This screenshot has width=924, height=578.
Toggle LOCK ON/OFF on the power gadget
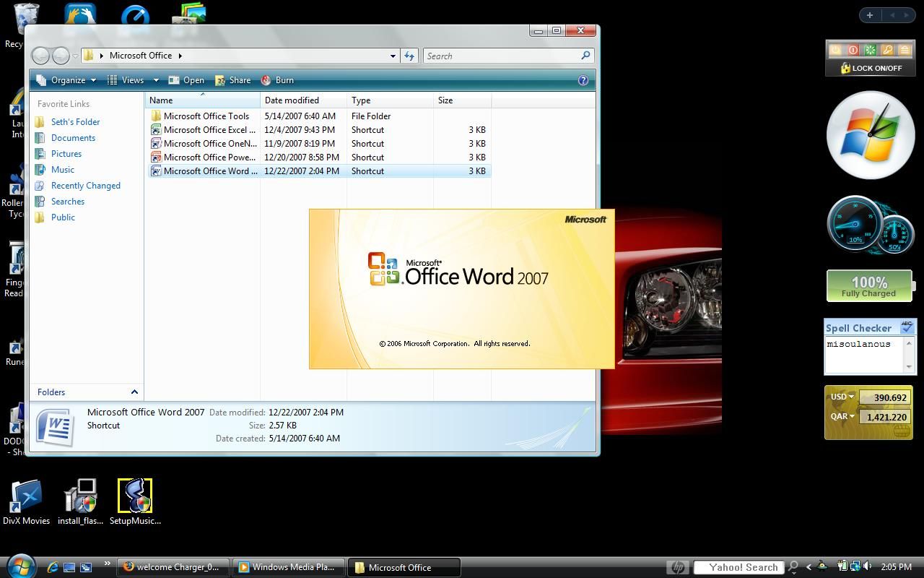[871, 69]
